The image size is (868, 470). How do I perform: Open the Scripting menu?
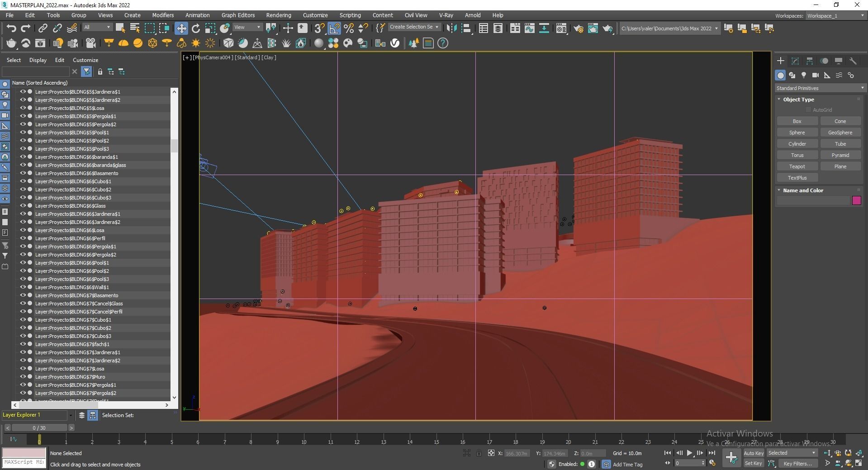[350, 15]
